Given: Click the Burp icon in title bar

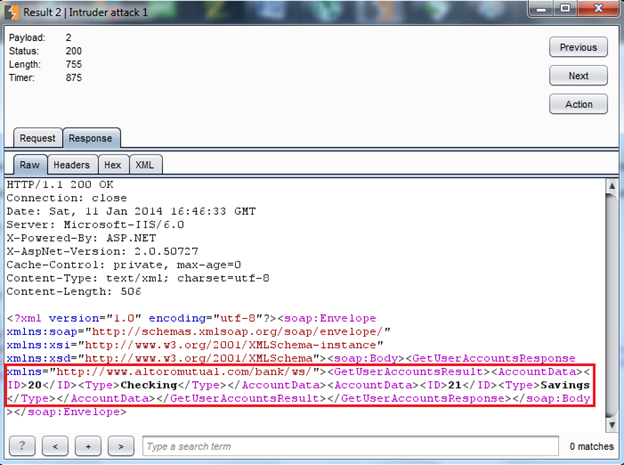Looking at the screenshot, I should [12, 10].
